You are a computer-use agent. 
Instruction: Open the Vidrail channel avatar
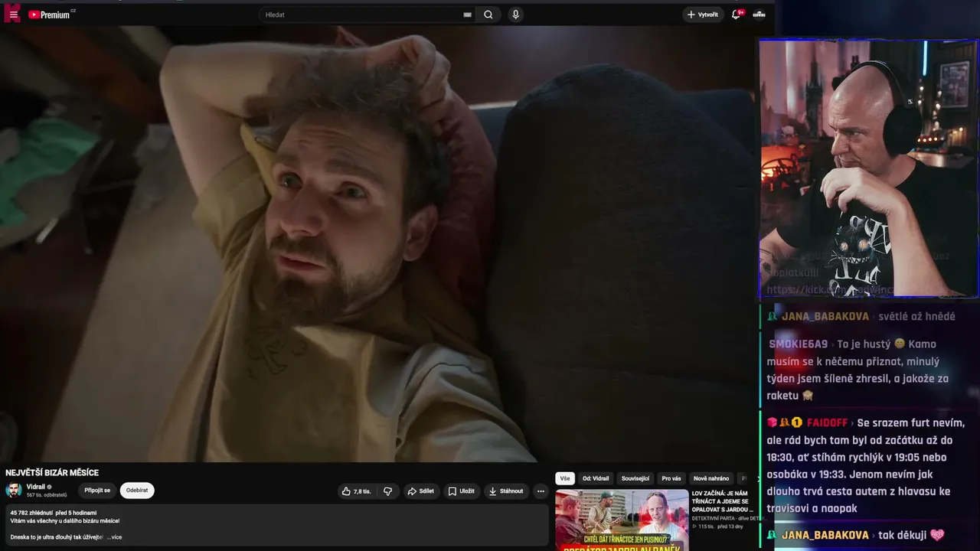(x=14, y=491)
